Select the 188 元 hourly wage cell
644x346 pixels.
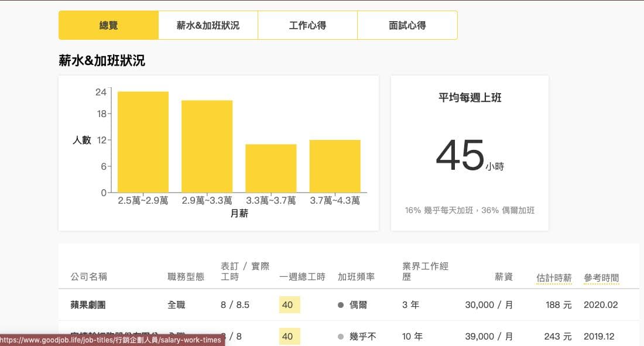559,305
